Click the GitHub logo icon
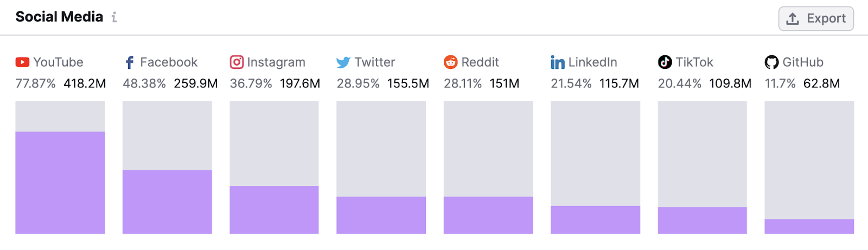The height and width of the screenshot is (250, 868). [771, 62]
